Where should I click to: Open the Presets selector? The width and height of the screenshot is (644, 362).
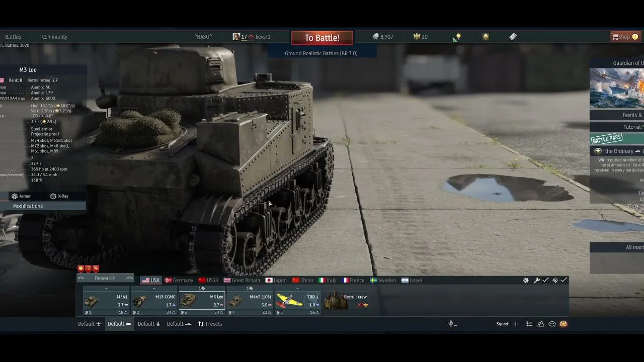210,324
